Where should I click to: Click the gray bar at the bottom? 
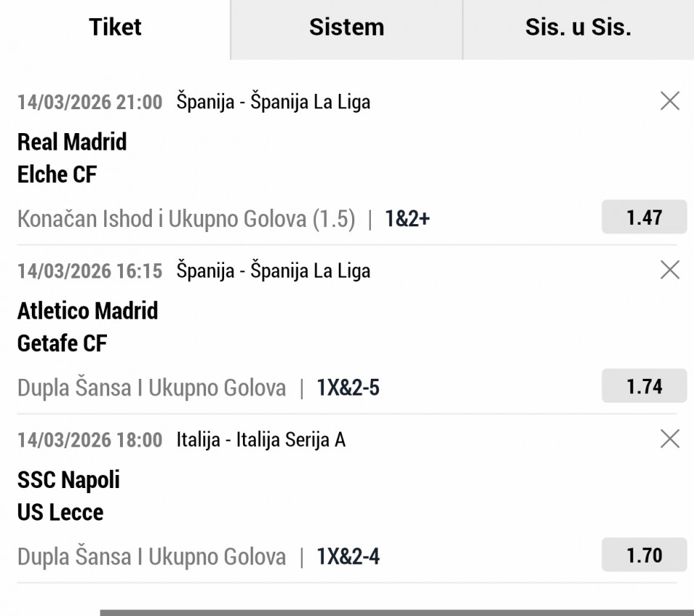tap(397, 612)
